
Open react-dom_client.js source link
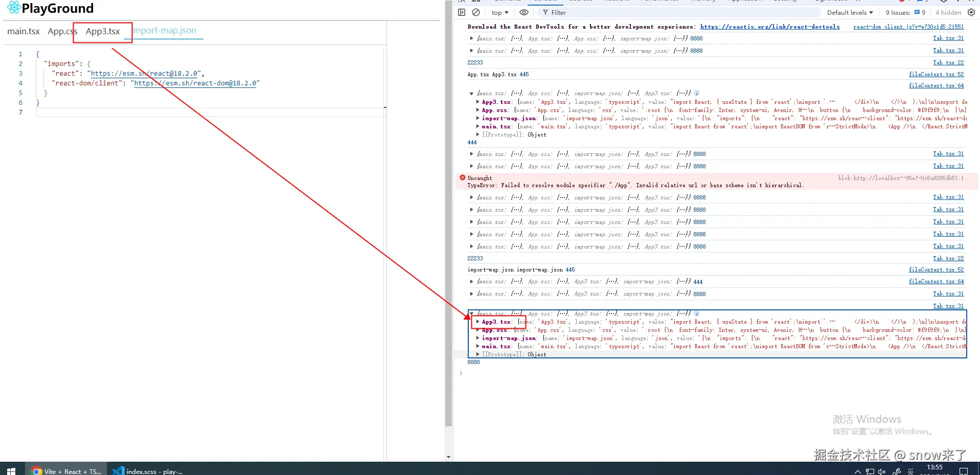(x=908, y=27)
